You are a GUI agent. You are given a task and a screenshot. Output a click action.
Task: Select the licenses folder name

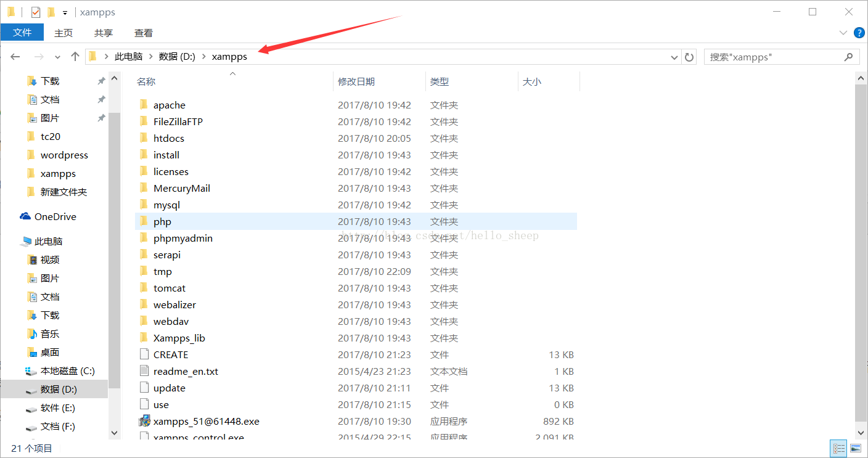171,171
